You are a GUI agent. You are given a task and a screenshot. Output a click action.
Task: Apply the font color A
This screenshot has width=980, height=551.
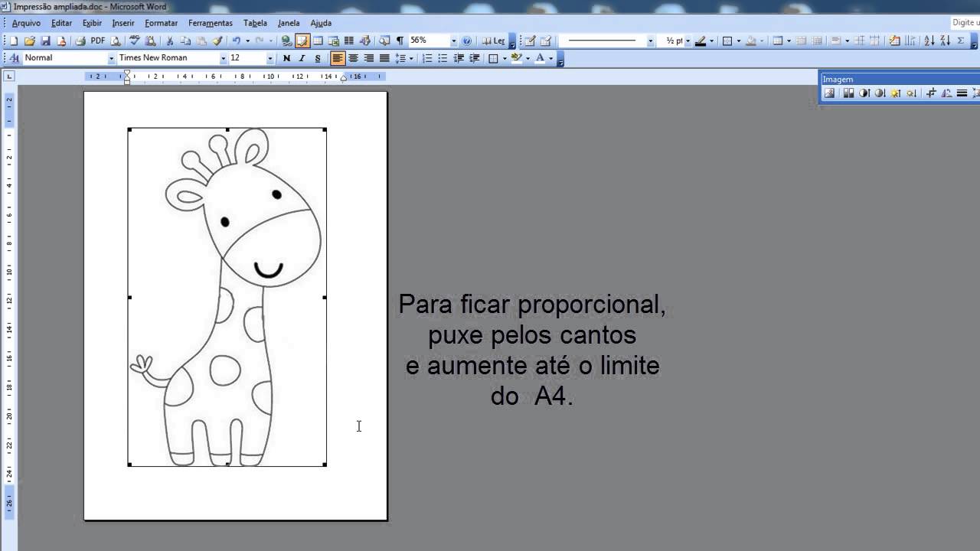click(540, 58)
